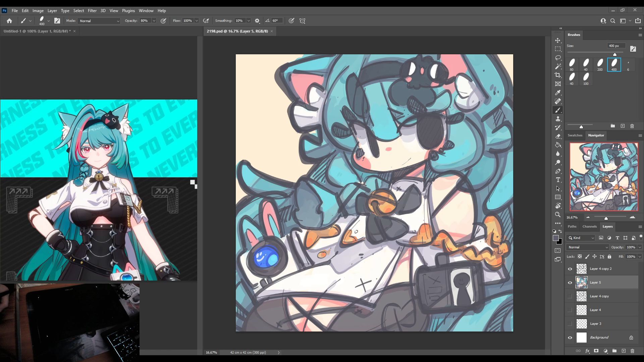Click the foreground color swatch
This screenshot has height=362, width=644.
[556, 238]
